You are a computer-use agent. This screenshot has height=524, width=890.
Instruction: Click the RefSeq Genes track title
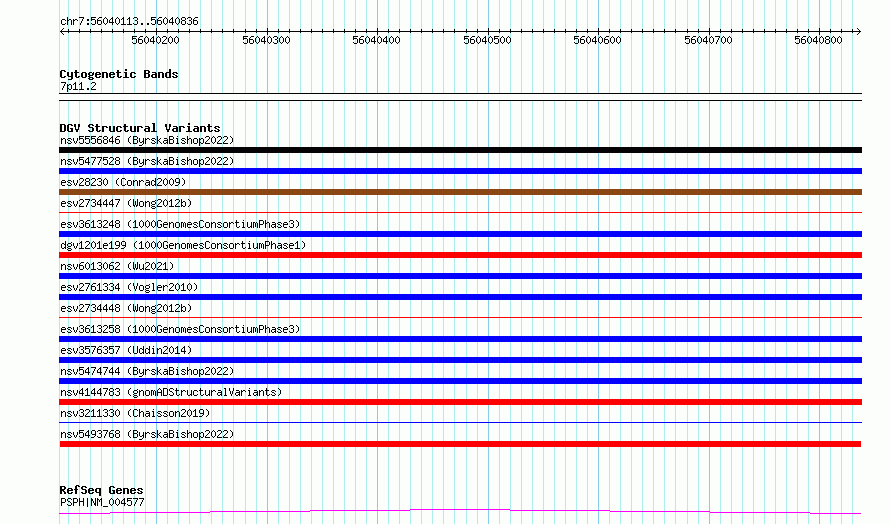[101, 490]
